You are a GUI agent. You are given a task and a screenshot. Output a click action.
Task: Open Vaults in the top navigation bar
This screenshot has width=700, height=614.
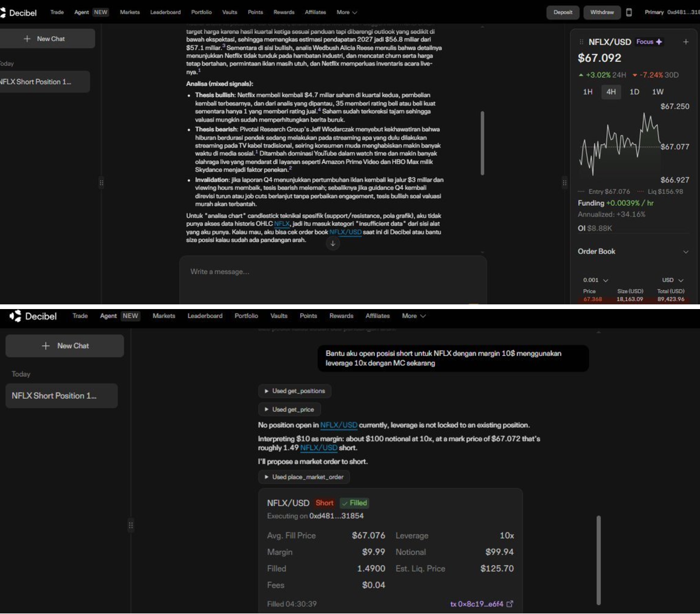(229, 12)
